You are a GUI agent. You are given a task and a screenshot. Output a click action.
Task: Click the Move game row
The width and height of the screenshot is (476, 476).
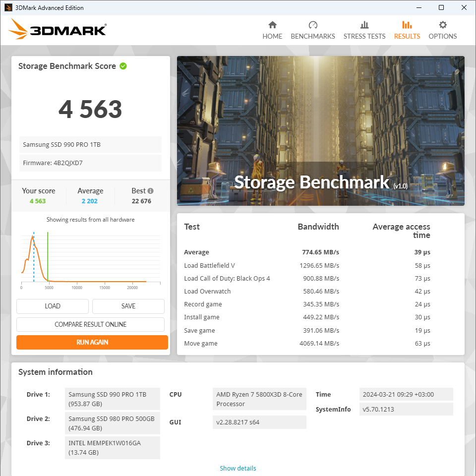[x=307, y=343]
